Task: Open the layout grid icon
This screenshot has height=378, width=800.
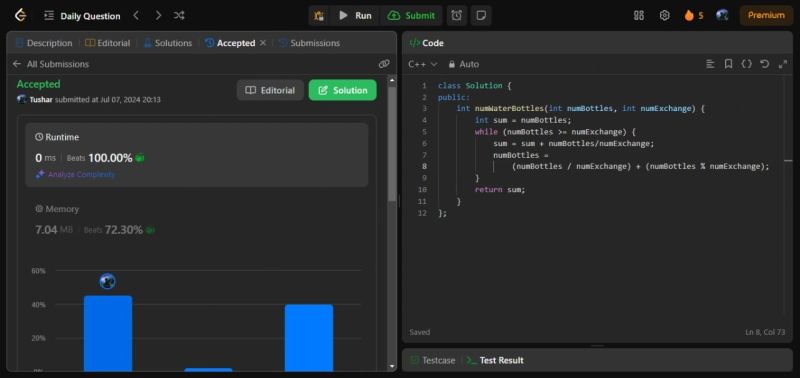Action: 639,15
